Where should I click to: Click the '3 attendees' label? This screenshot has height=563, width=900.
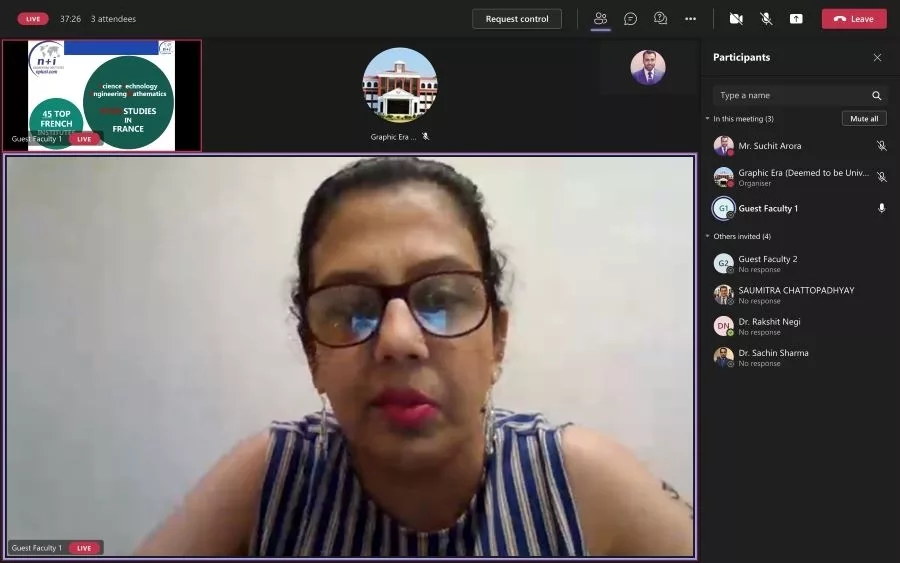[114, 19]
